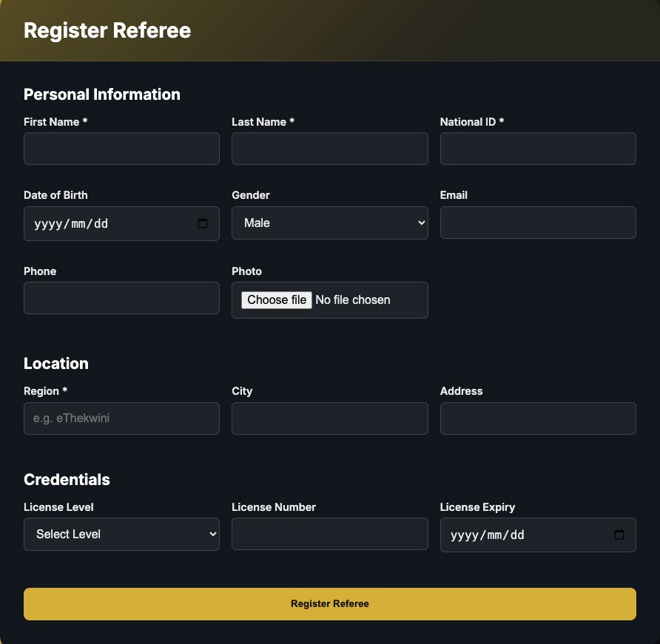Click the Region field with eThekwini placeholder

click(121, 418)
